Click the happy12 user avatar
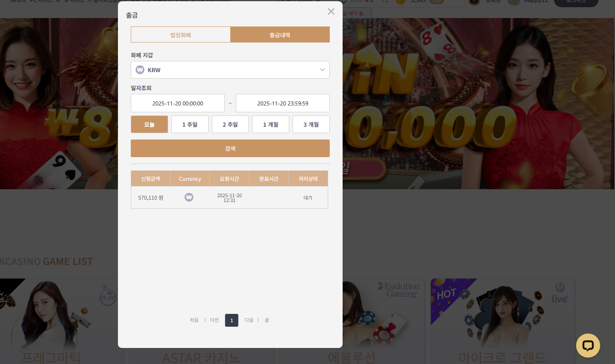 [514, 2]
